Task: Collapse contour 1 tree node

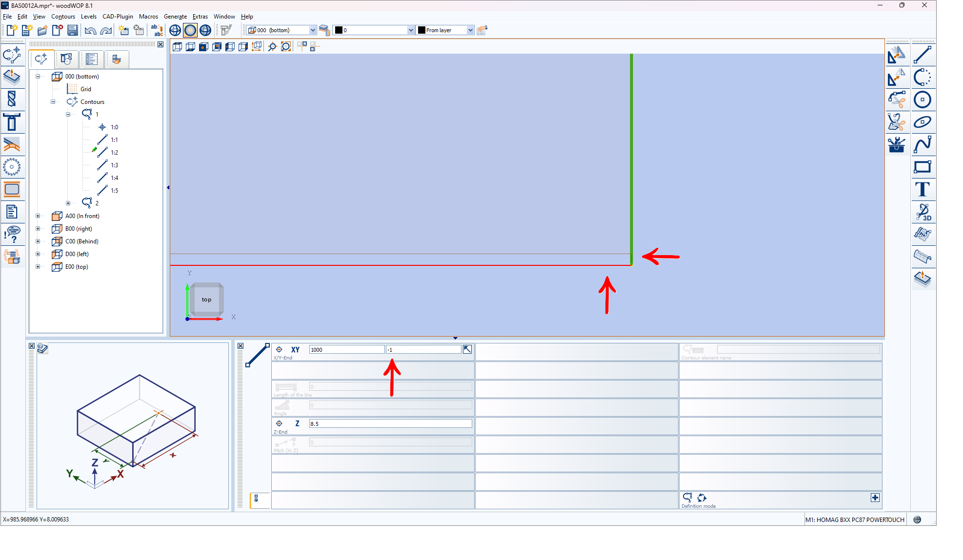Action: [x=68, y=115]
